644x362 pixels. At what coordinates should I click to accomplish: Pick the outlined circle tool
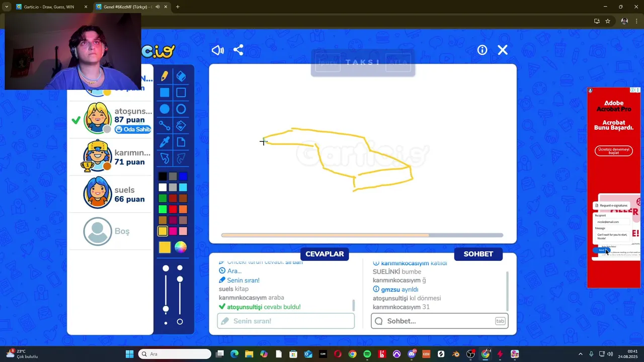[x=181, y=109]
